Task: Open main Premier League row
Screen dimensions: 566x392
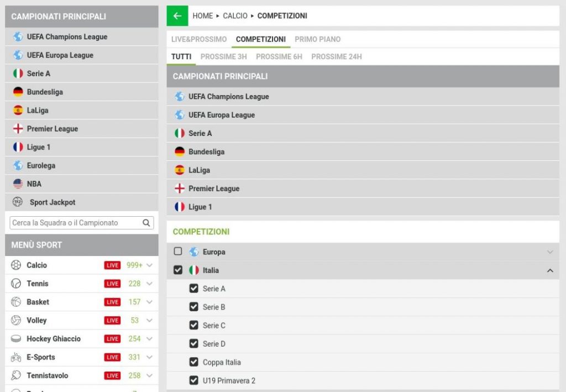Action: pos(363,189)
